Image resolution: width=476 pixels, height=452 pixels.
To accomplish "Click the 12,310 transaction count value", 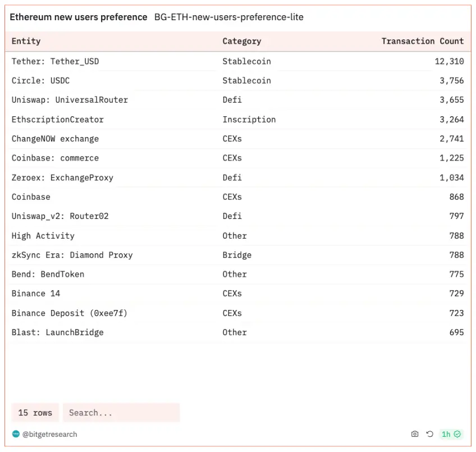I will point(449,61).
